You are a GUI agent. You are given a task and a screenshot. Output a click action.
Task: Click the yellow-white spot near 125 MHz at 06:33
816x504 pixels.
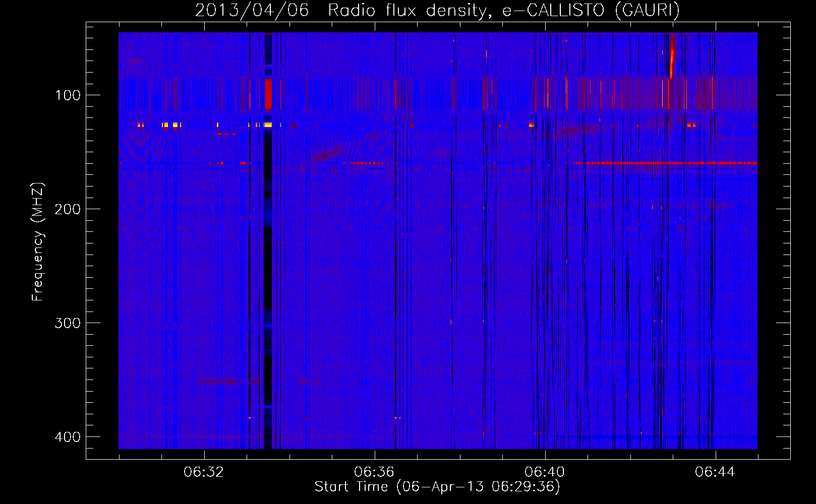pos(268,124)
